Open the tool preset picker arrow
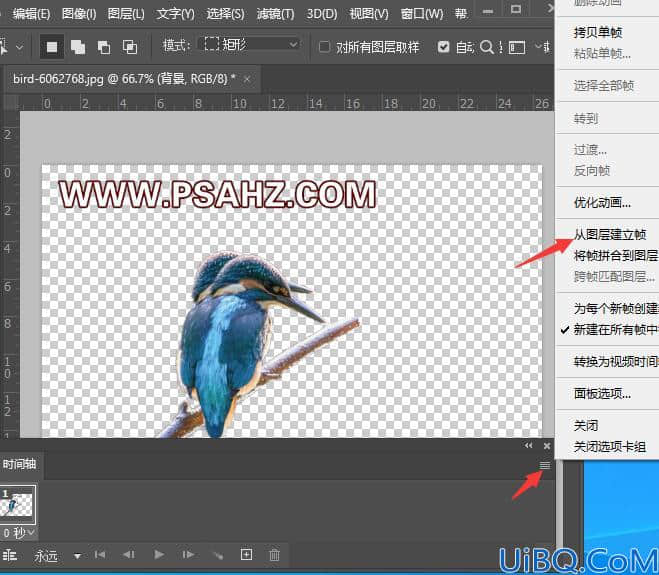This screenshot has width=659, height=575. (19, 47)
